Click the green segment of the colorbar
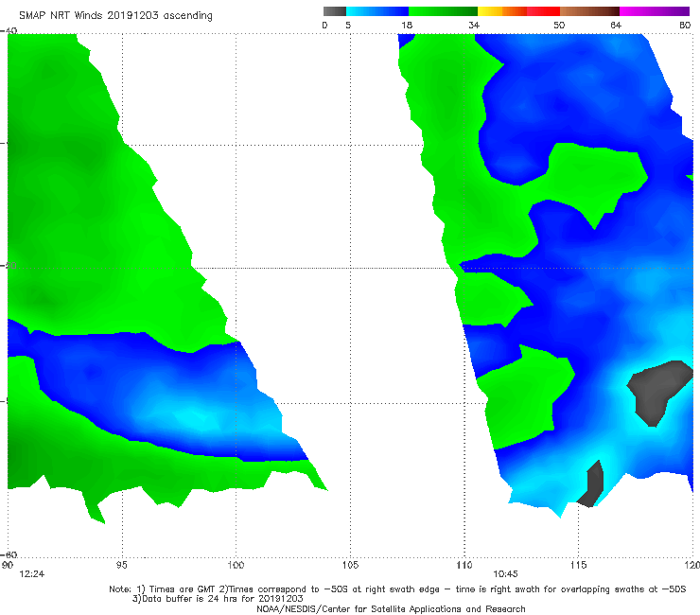 pyautogui.click(x=443, y=11)
